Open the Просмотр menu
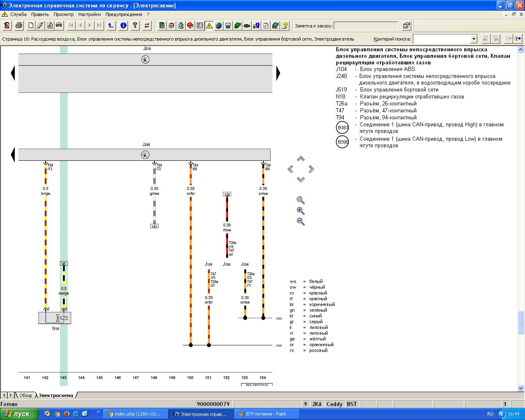The image size is (525, 420). 64,14
